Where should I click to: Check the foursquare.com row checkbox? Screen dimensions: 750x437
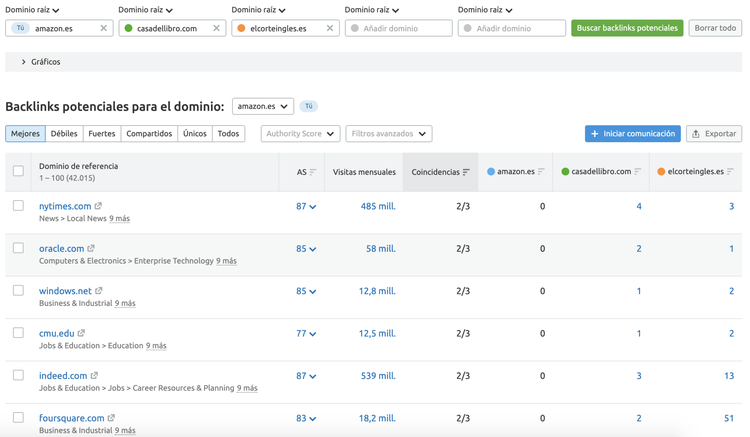coord(18,417)
